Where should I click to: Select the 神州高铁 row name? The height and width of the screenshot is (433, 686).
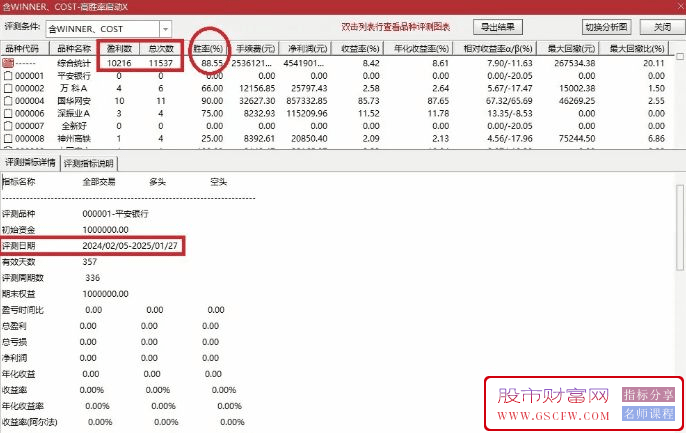point(74,139)
